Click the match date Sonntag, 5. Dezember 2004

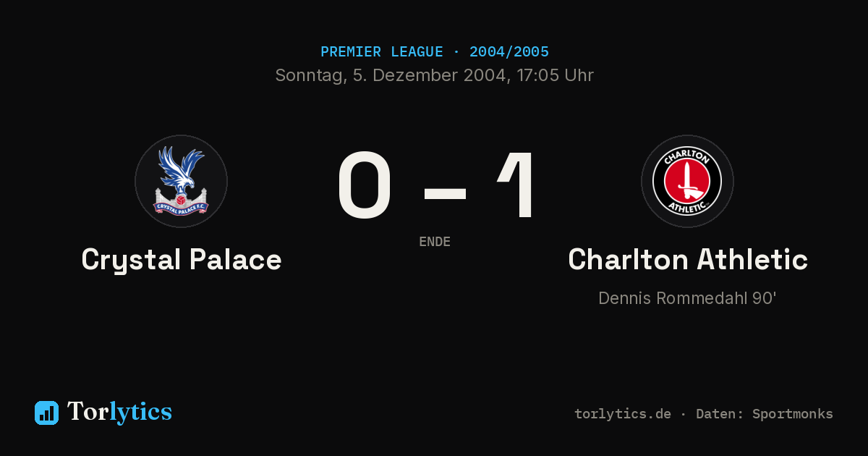(x=390, y=76)
